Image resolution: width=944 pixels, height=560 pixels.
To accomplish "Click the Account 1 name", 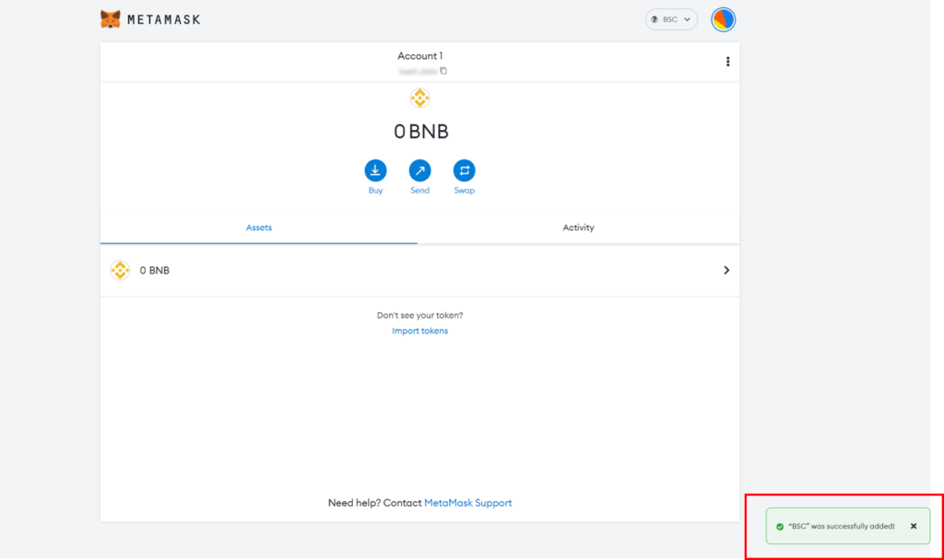I will click(x=419, y=56).
